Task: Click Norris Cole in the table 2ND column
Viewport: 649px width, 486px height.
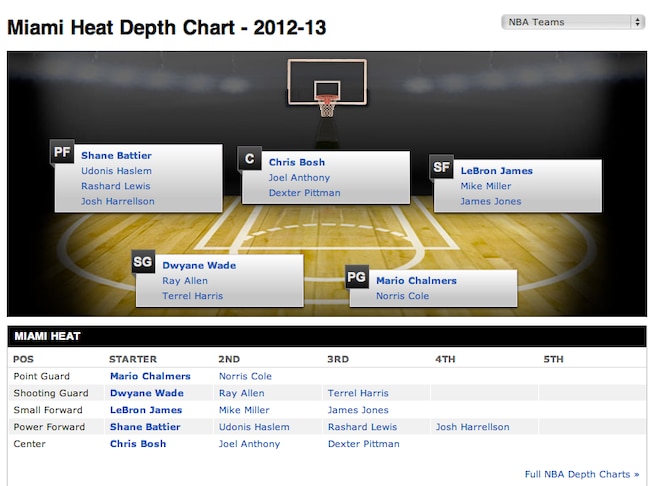Action: point(245,376)
